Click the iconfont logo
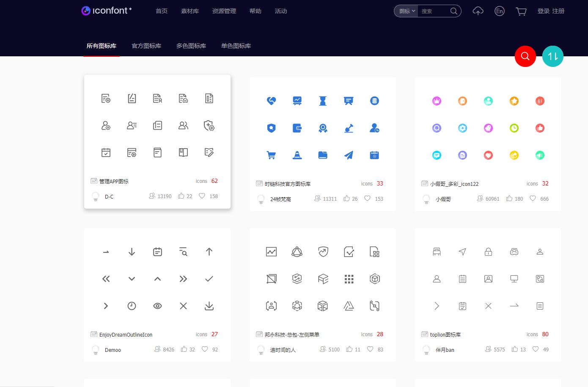This screenshot has height=387, width=588. click(107, 11)
